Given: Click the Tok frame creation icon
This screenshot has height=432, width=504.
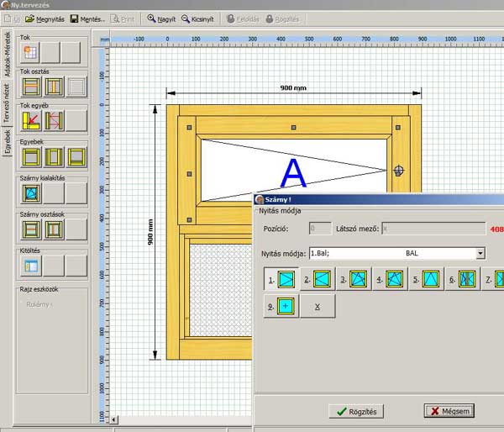Looking at the screenshot, I should [x=30, y=52].
